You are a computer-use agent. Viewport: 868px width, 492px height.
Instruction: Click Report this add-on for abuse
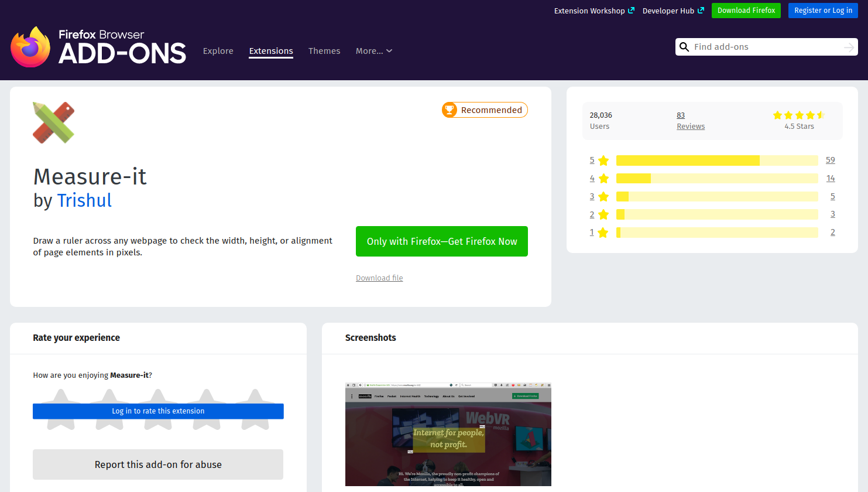point(158,464)
